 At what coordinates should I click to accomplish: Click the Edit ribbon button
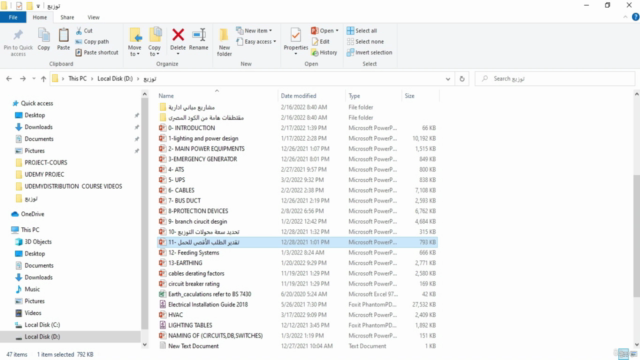pos(321,42)
